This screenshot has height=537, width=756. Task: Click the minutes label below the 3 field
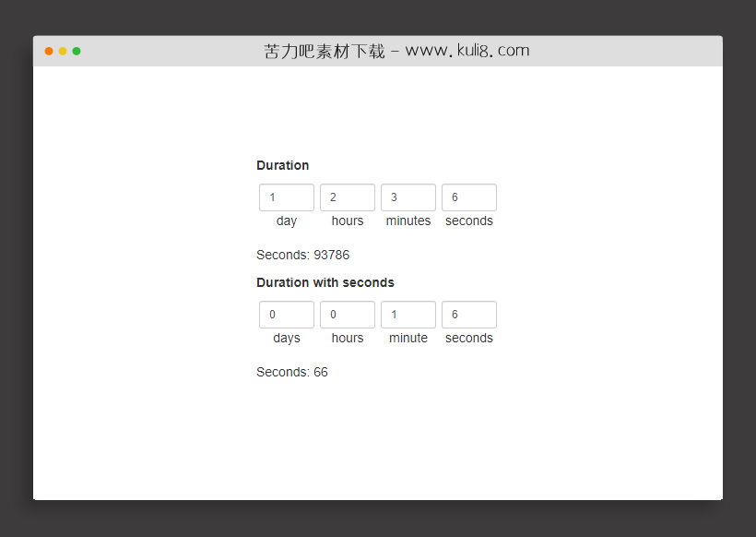(x=408, y=221)
